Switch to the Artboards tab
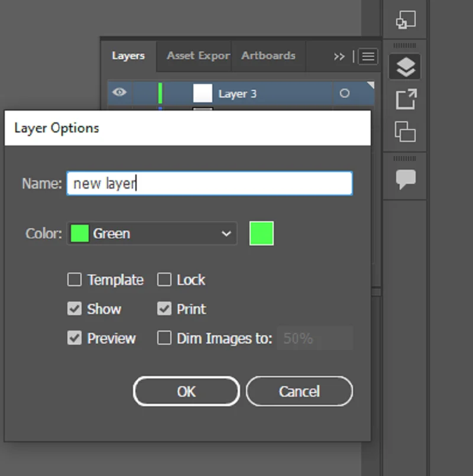 tap(268, 56)
